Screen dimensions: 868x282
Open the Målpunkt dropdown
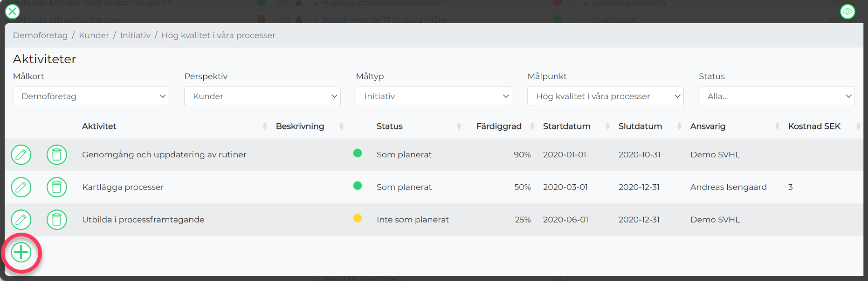tap(606, 96)
